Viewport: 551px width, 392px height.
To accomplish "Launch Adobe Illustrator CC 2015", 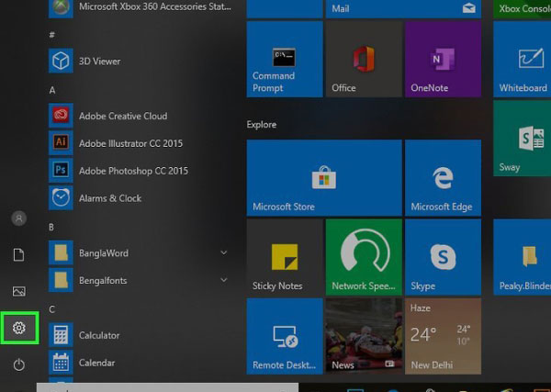I will pos(140,143).
